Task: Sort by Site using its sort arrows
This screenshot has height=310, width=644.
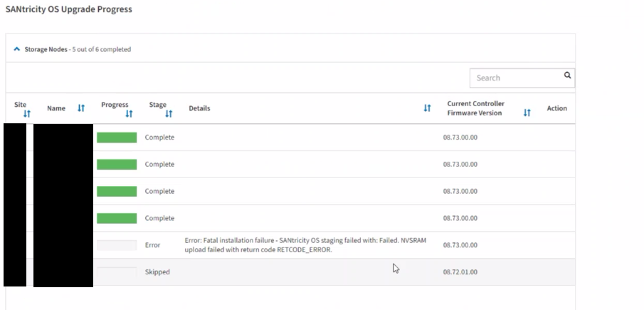Action: [26, 113]
